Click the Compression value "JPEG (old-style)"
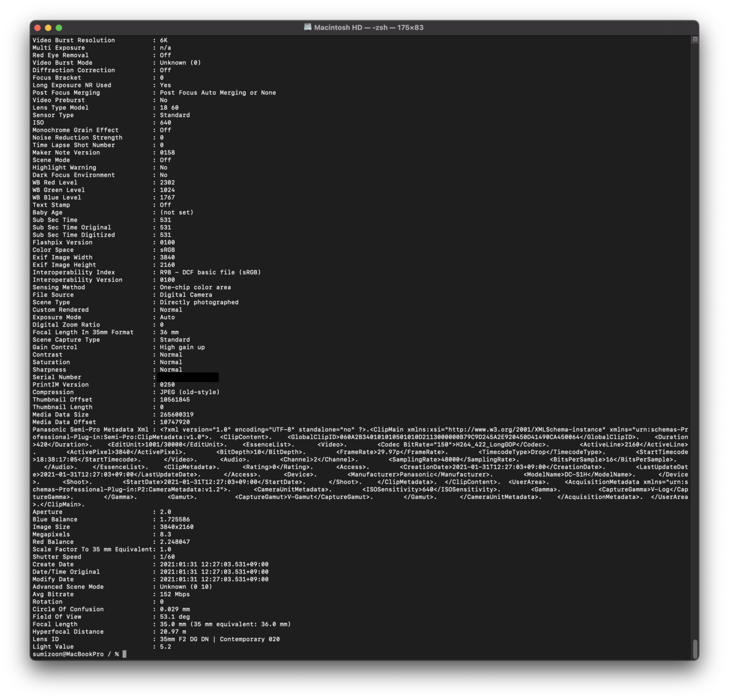This screenshot has height=700, width=729. click(x=190, y=392)
